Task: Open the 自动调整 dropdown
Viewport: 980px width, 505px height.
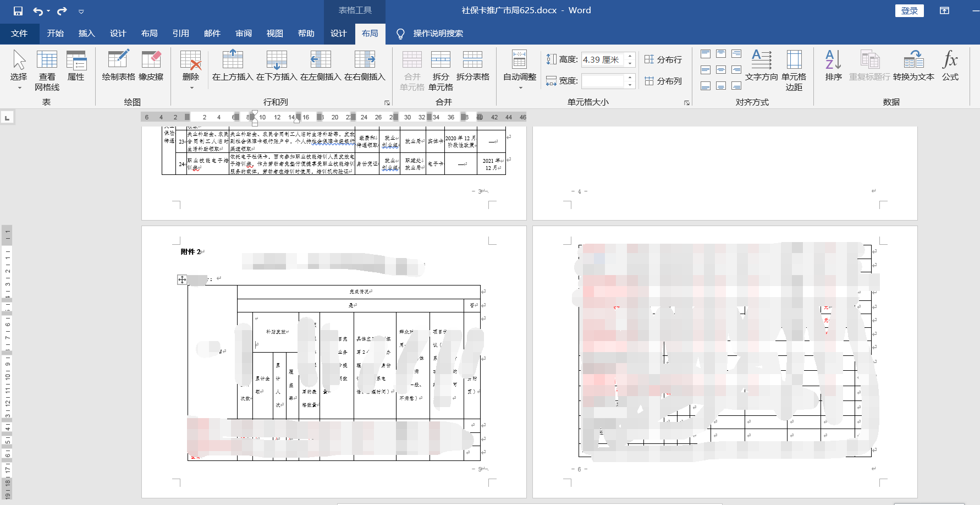Action: [x=520, y=70]
